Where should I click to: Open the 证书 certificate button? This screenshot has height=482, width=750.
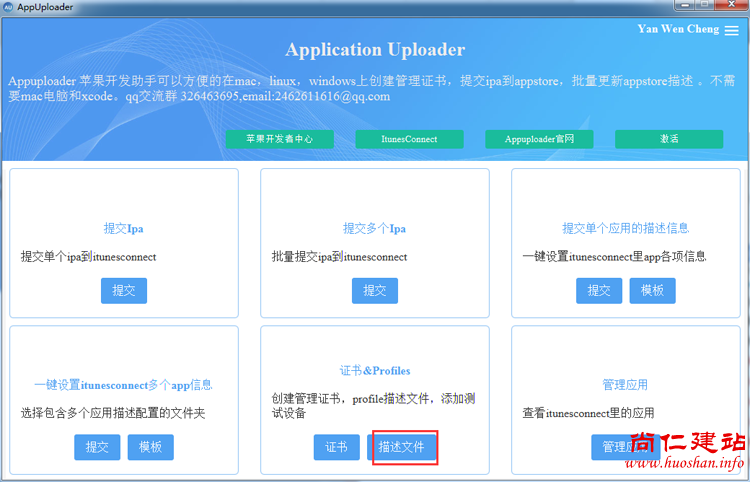[337, 447]
